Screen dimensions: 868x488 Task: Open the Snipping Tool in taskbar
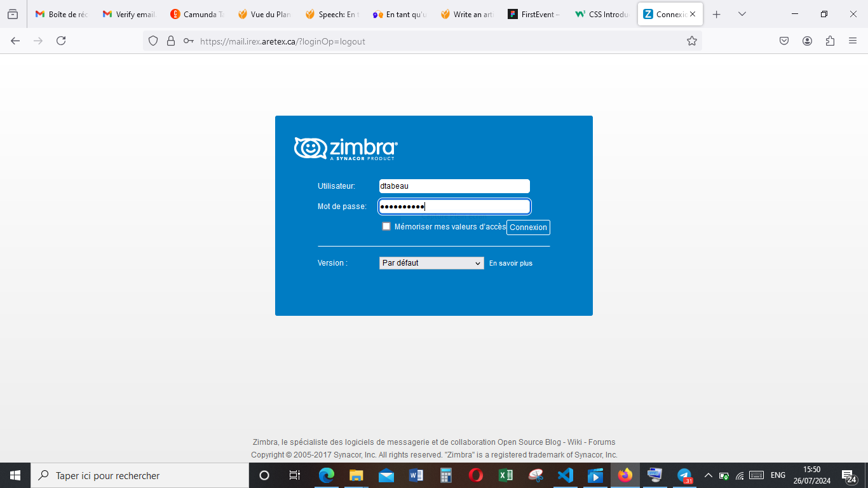(x=536, y=475)
